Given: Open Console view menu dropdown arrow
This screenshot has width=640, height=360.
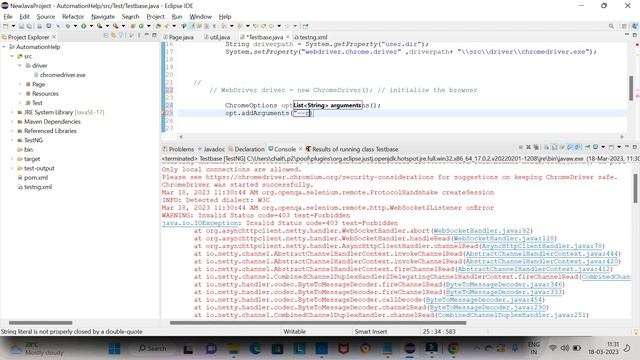Looking at the screenshot, I should point(619,147).
